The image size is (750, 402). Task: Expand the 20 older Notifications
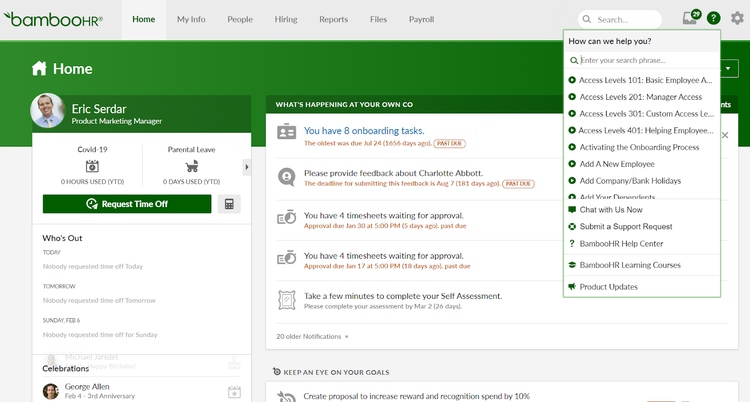[310, 336]
